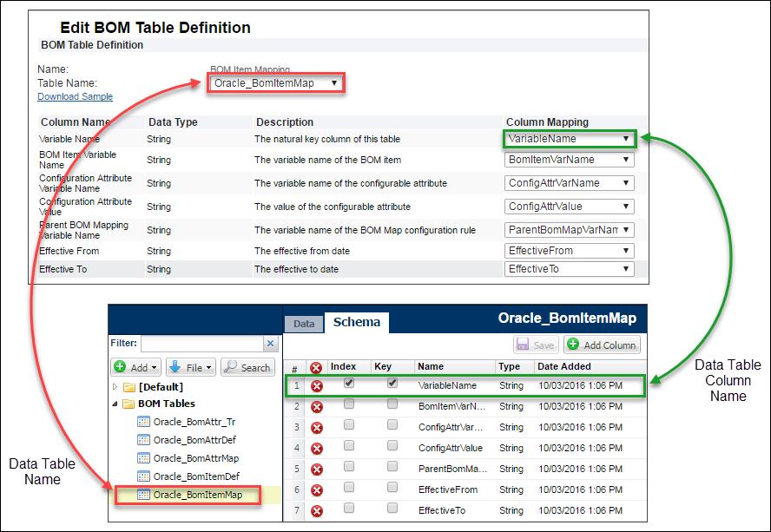Switch to the Data tab
This screenshot has height=532, width=771.
pyautogui.click(x=304, y=324)
